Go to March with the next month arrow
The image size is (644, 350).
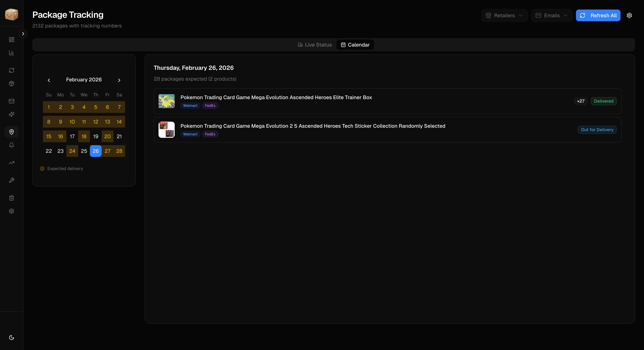click(x=119, y=80)
